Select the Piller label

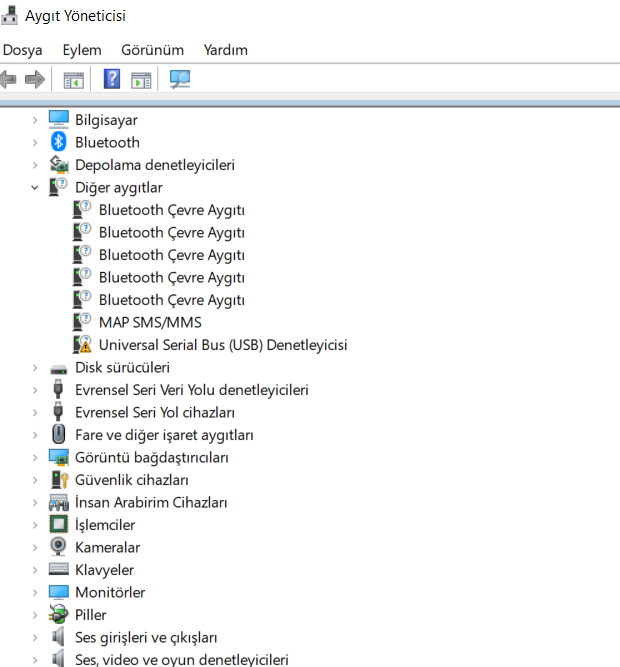(91, 615)
